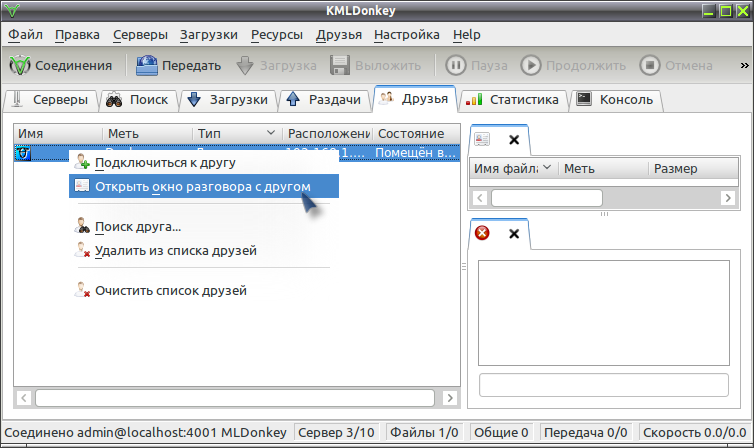Screen dimensions: 754x448
Task: Switch to the Раздачи tab
Action: [x=325, y=100]
